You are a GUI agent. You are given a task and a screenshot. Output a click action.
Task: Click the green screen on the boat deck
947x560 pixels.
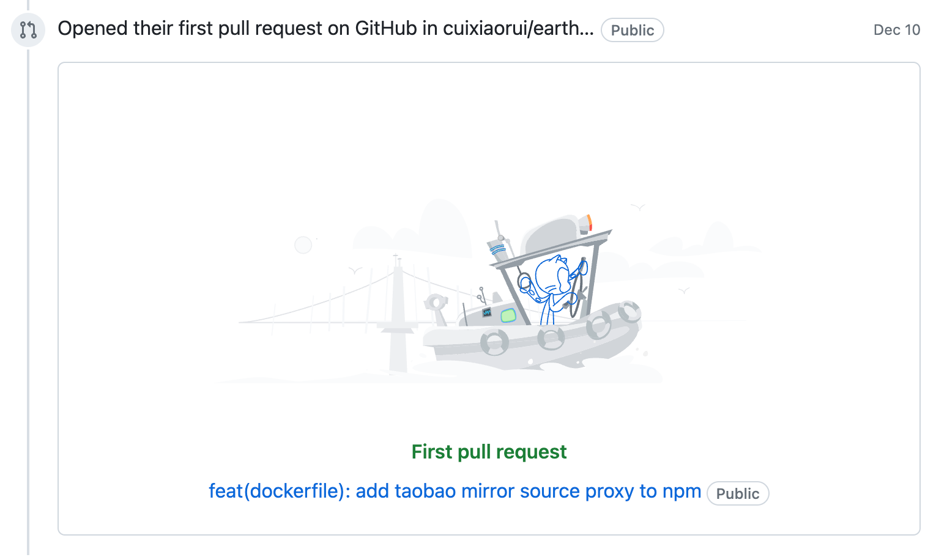(508, 315)
